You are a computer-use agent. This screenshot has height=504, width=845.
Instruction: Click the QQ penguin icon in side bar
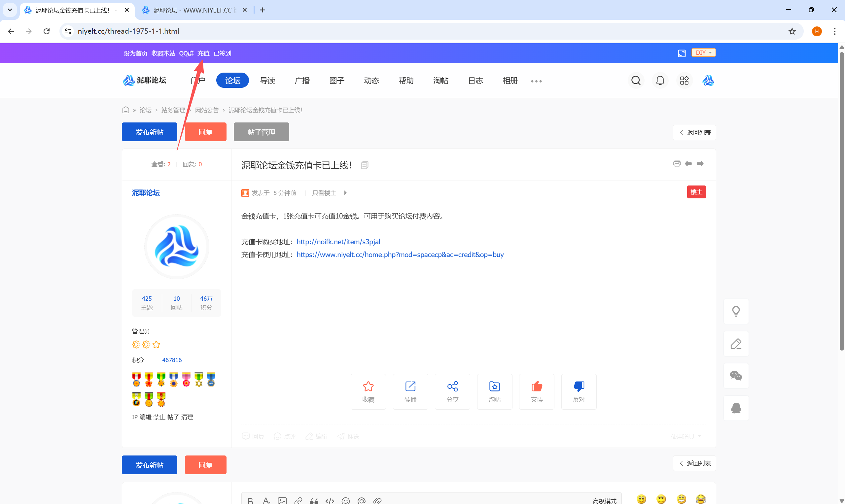click(x=736, y=408)
